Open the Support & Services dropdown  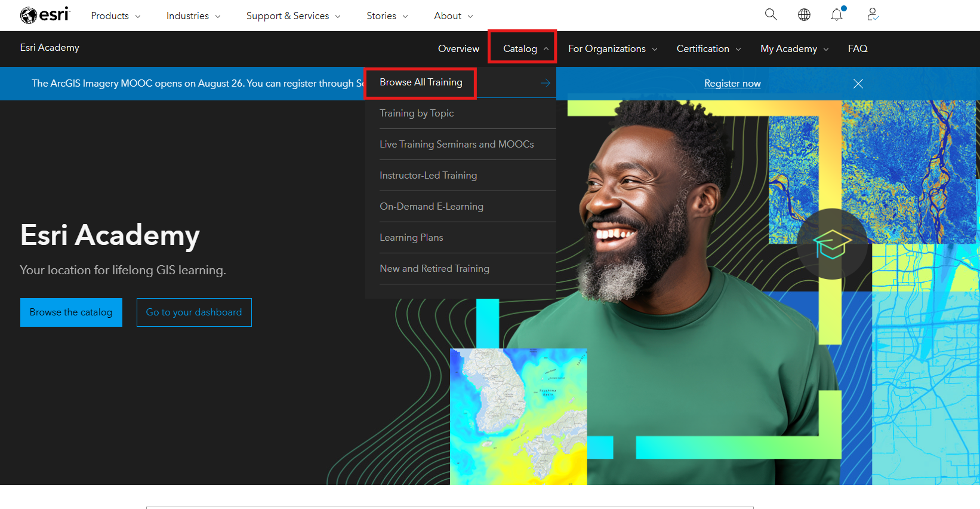click(x=294, y=16)
